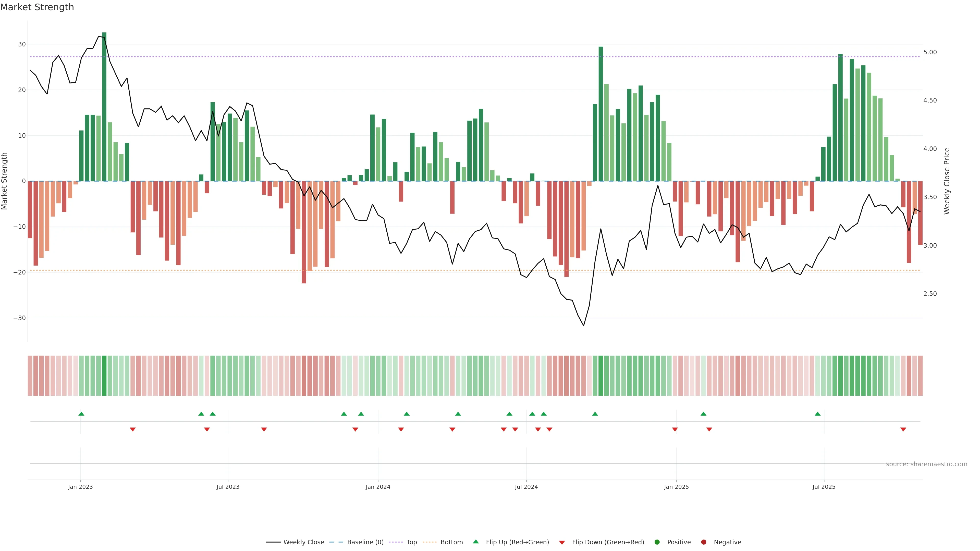Click the lowest point of the black price line
The width and height of the screenshot is (980, 551).
click(x=584, y=325)
